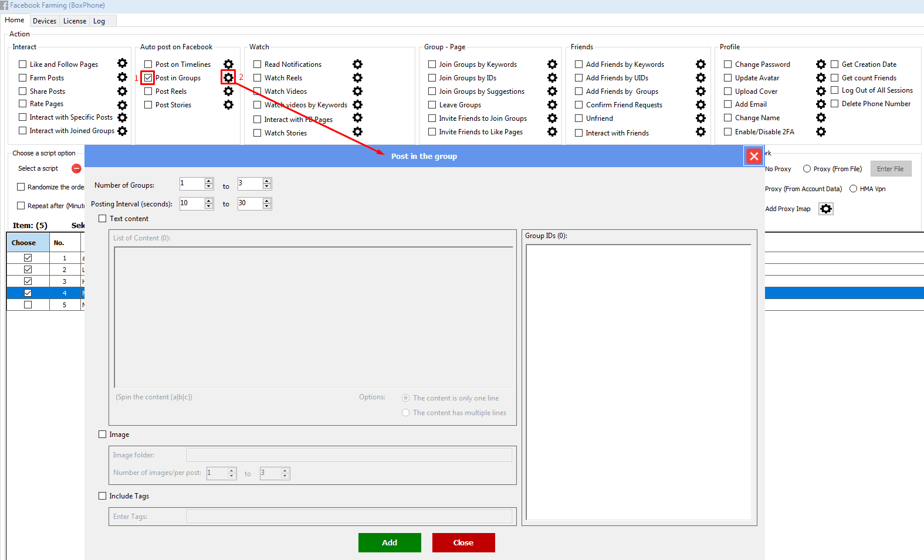Open settings gear for Post in Groups
This screenshot has width=924, height=560.
tap(228, 77)
